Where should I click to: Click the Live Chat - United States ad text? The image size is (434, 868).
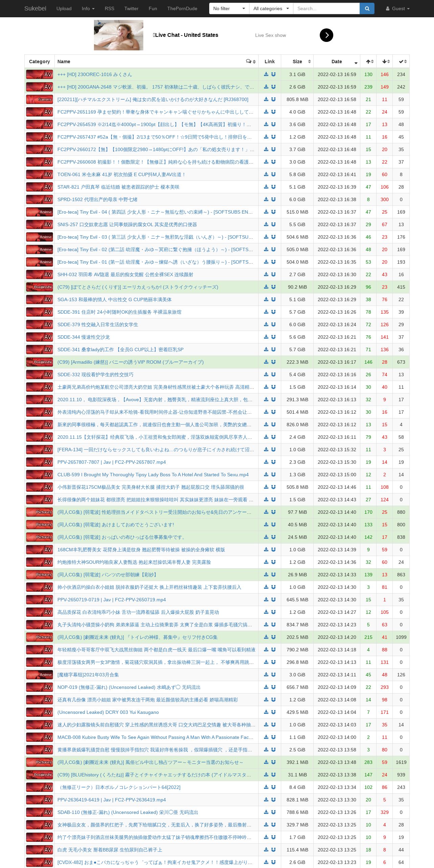186,35
